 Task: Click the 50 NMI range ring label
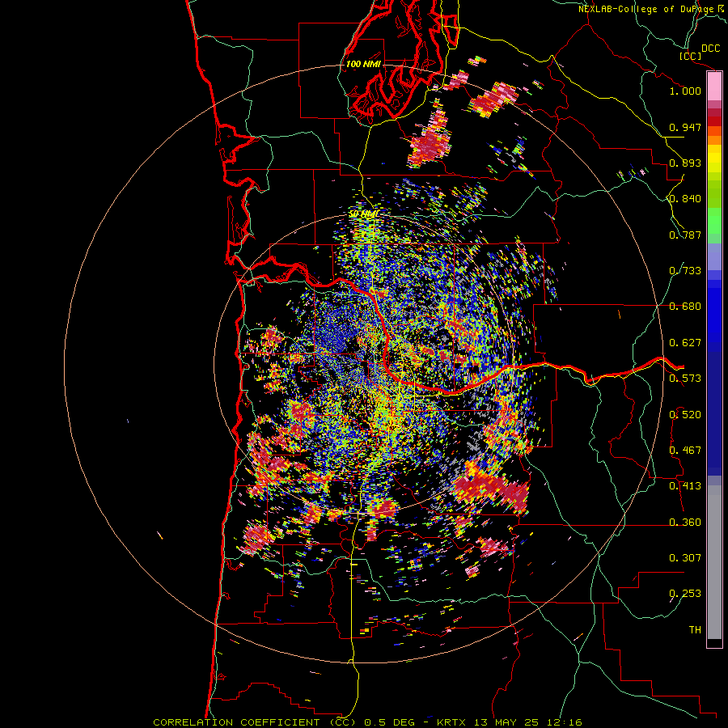[x=364, y=214]
